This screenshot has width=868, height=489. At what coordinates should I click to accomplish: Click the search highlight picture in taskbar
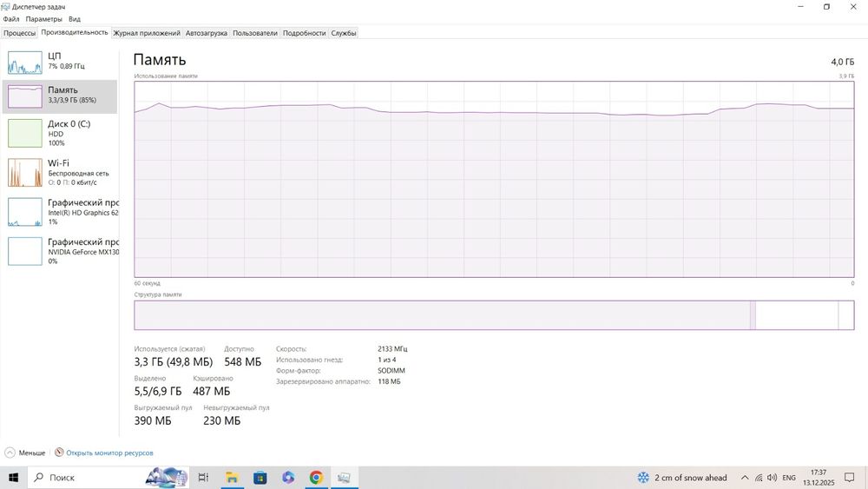pos(166,478)
